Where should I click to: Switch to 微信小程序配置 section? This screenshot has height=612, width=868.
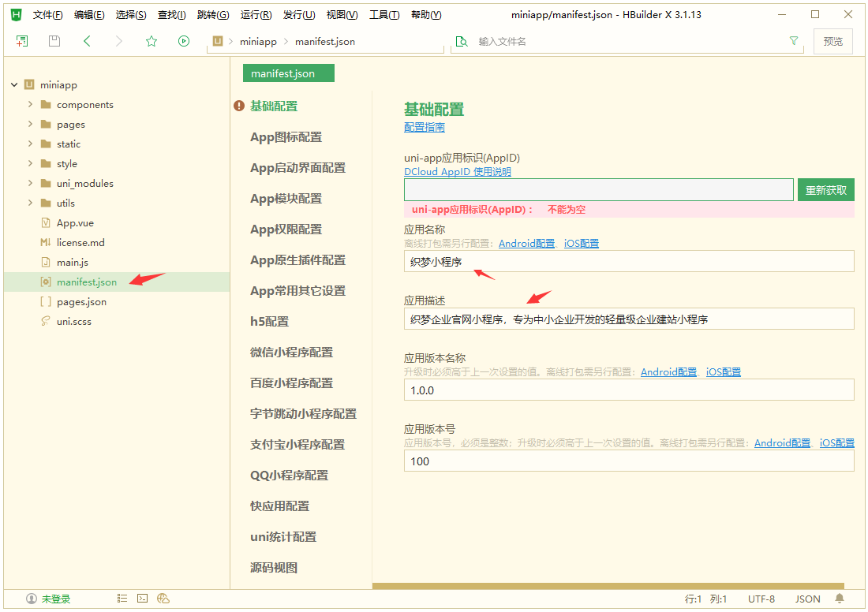[291, 353]
